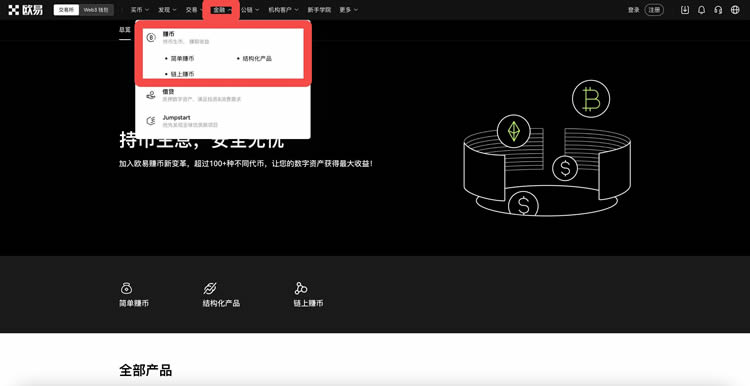This screenshot has height=386, width=750.
Task: Click the 简单赚币 money bag icon below the banner
Action: pos(126,288)
